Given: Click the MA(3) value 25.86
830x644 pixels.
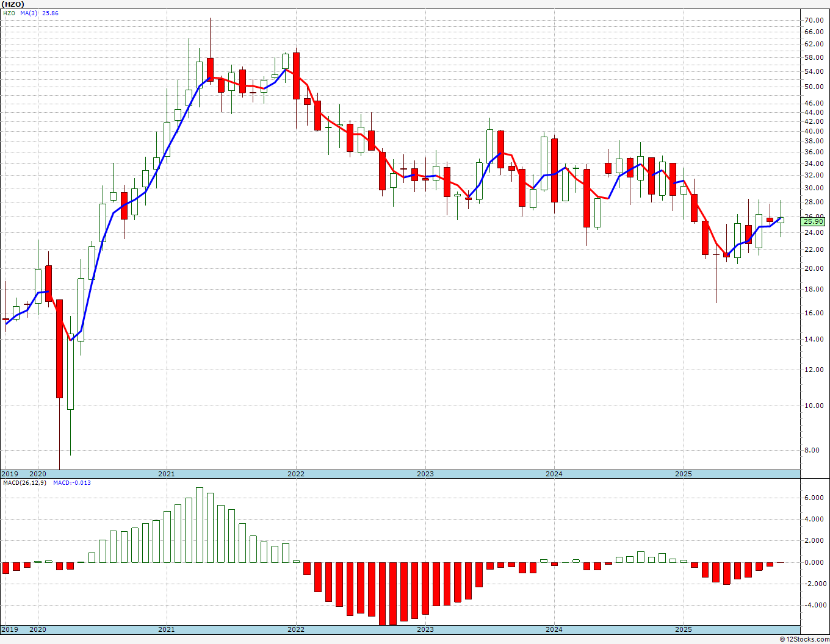Looking at the screenshot, I should tap(50, 13).
